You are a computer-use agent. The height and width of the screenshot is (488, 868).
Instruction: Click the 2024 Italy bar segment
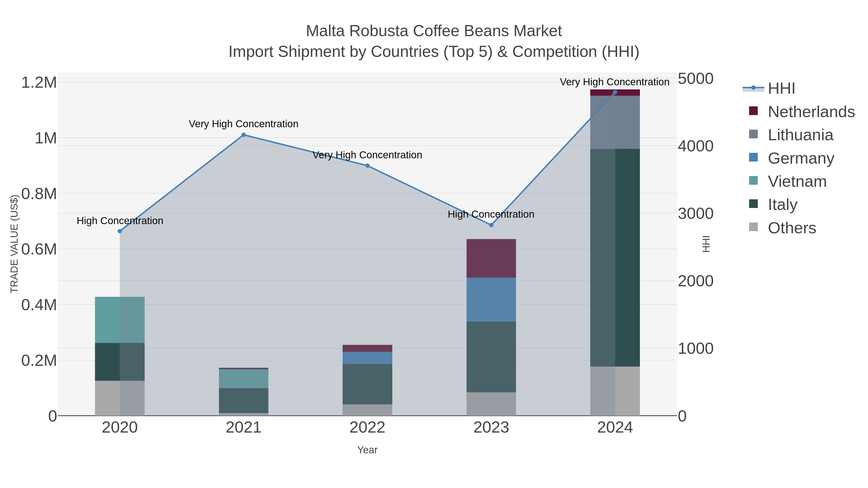click(x=615, y=258)
